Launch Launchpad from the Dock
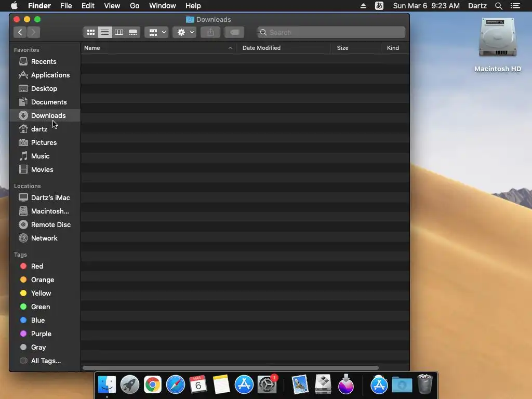Screen dimensions: 532x399 tap(129, 385)
